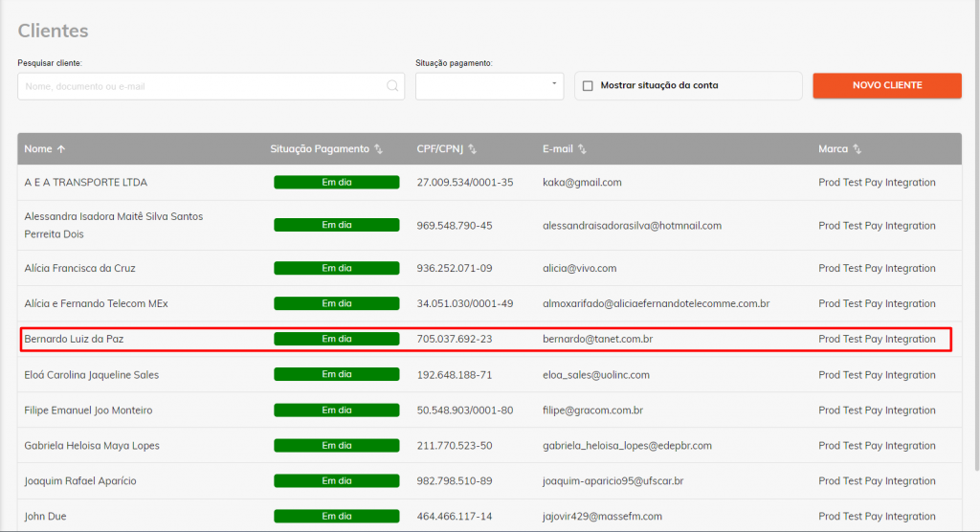
Task: Open Gabriela Heloisa Maya Lopes
Action: [x=92, y=446]
